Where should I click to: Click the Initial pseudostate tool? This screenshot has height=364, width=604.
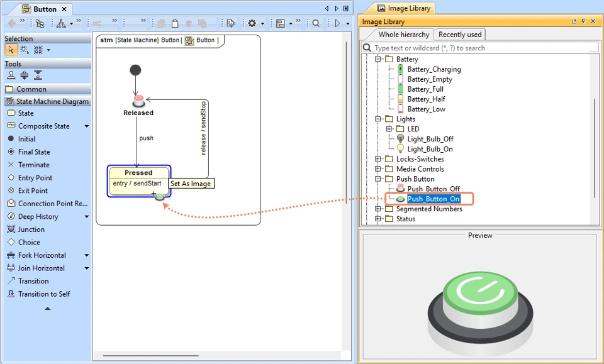[x=26, y=139]
